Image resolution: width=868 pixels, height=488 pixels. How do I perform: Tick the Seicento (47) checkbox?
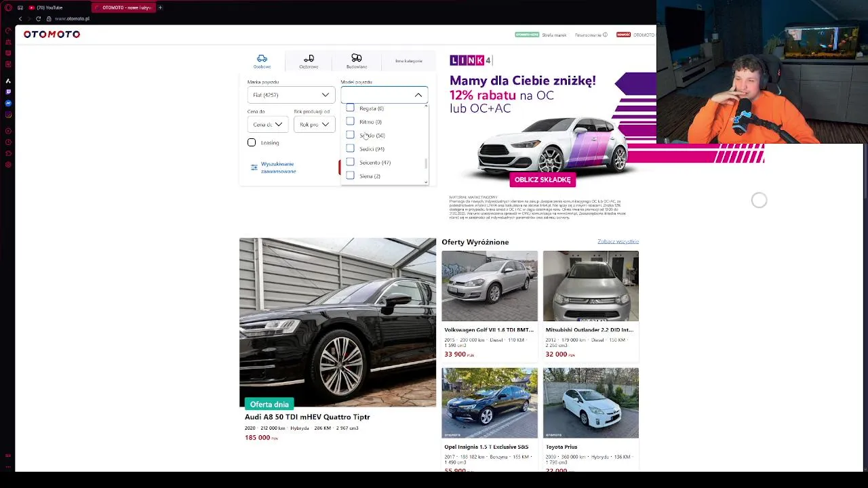[x=350, y=162]
